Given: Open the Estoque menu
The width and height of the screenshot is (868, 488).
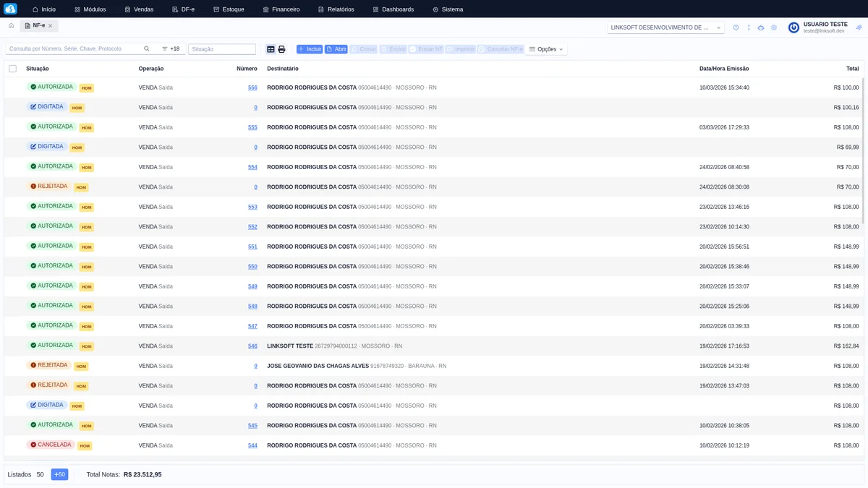Looking at the screenshot, I should [x=229, y=9].
